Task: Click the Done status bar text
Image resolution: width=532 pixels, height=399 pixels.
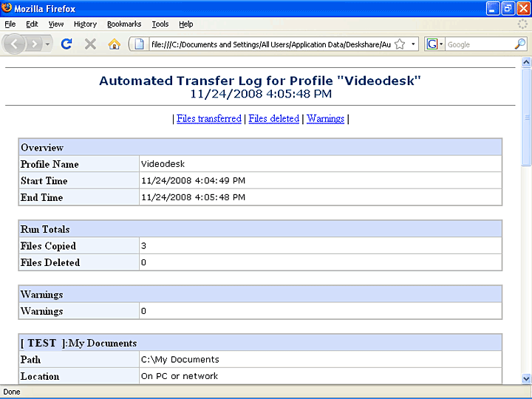Action: point(12,392)
